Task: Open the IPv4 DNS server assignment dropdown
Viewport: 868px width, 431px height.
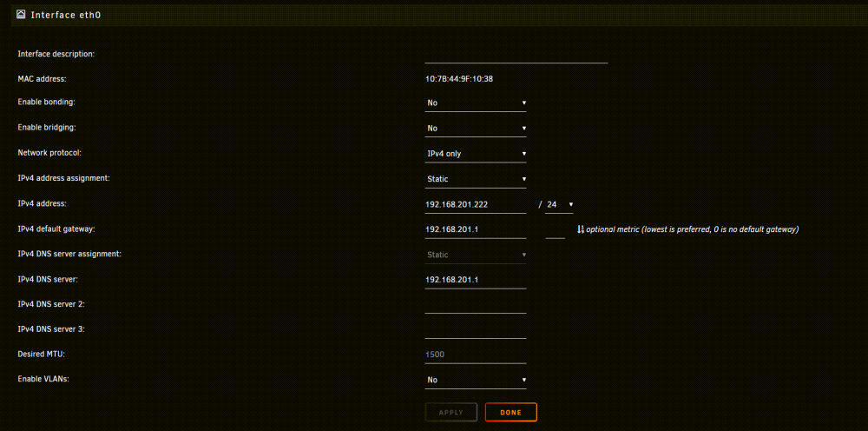Action: 476,255
